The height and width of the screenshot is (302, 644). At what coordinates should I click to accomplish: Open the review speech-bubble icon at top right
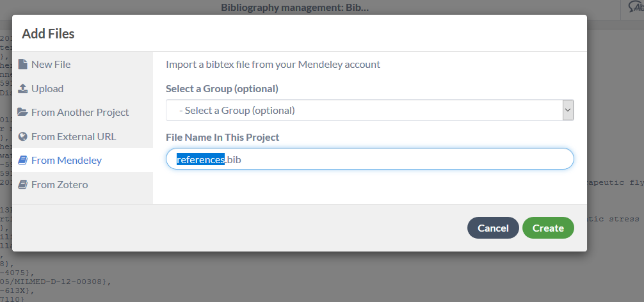tap(636, 7)
